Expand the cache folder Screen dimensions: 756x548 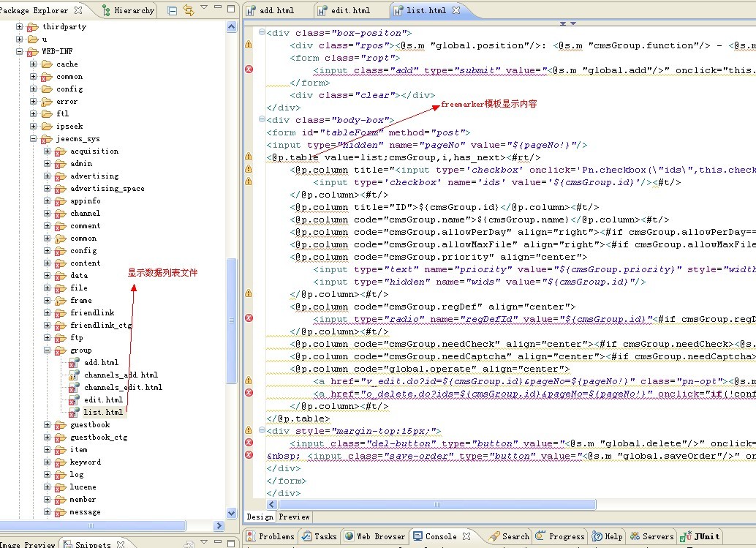tap(34, 64)
